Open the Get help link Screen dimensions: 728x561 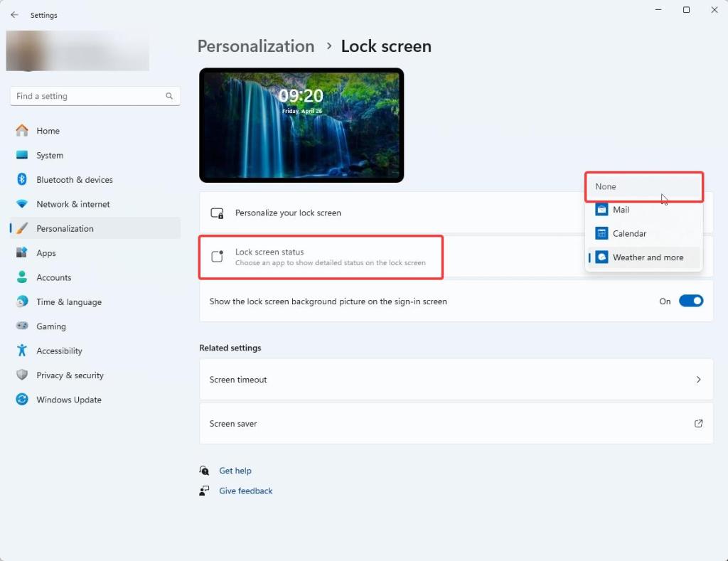tap(235, 471)
